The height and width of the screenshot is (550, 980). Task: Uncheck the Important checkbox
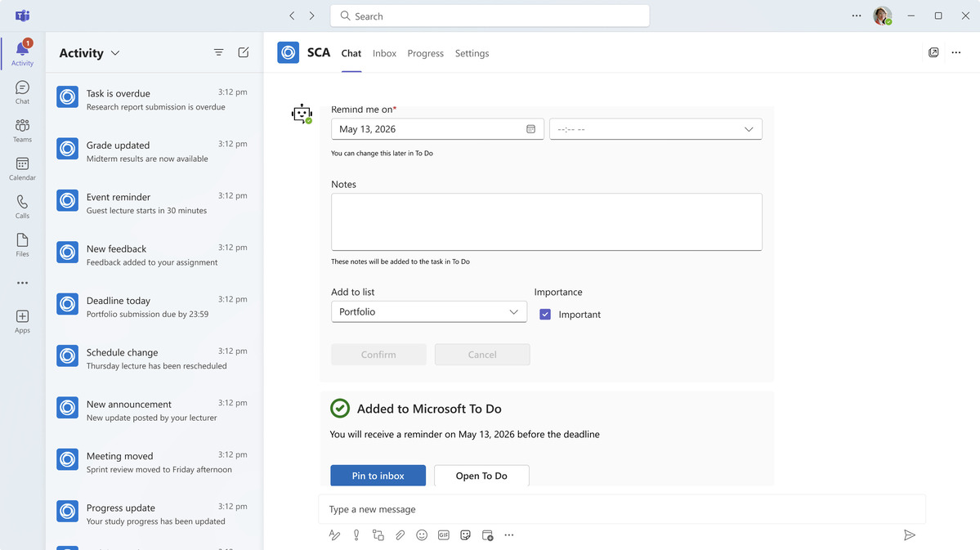545,315
